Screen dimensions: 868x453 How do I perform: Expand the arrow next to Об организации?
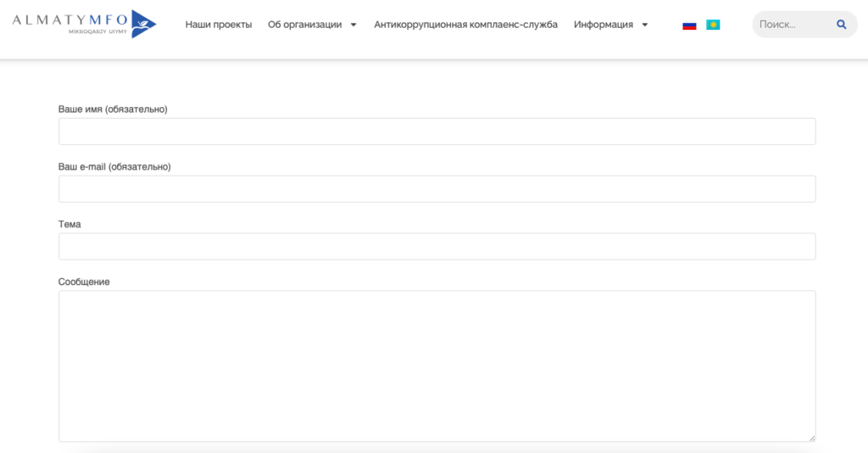pyautogui.click(x=353, y=25)
